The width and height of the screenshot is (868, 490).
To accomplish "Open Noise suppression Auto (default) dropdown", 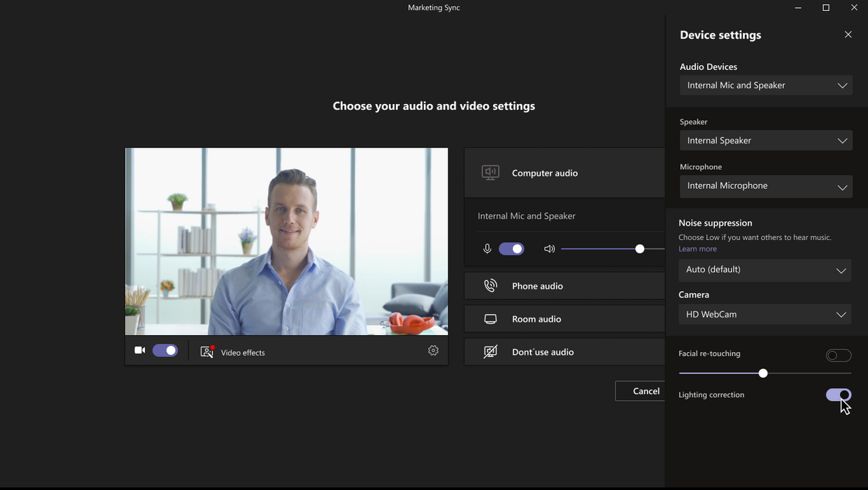I will [765, 270].
